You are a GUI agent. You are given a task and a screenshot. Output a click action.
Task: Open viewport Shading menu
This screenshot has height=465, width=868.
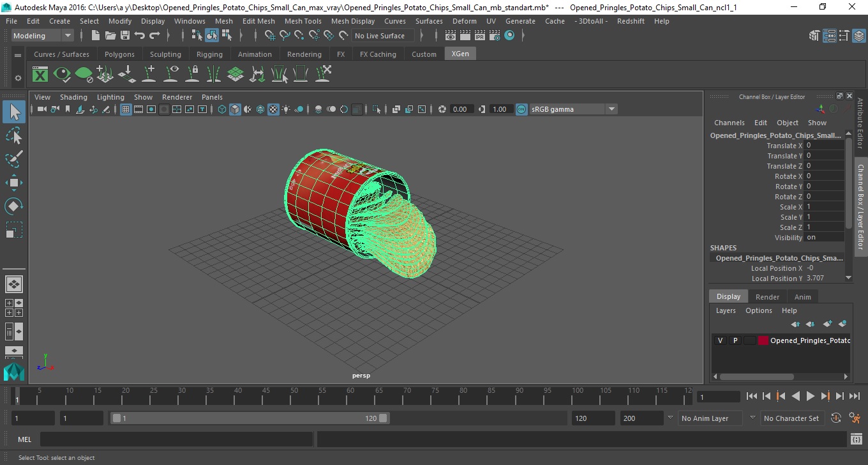pos(73,97)
